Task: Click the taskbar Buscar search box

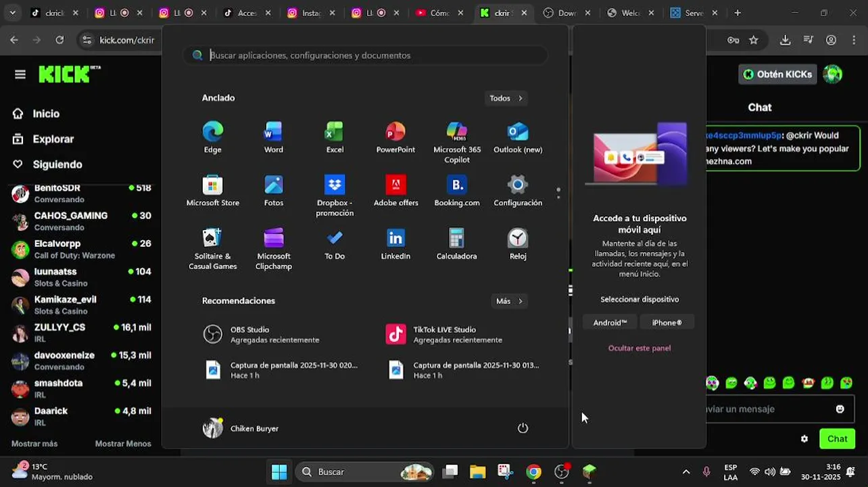Action: [365, 472]
